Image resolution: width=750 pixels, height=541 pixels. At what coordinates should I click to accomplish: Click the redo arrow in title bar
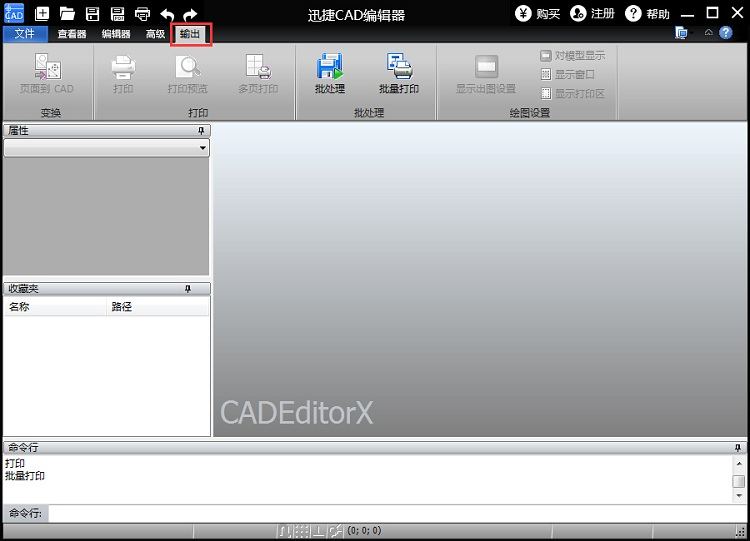(x=191, y=14)
